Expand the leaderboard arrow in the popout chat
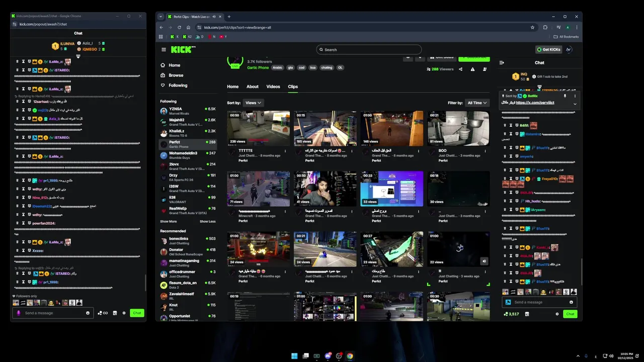This screenshot has width=644, height=362. point(78,56)
